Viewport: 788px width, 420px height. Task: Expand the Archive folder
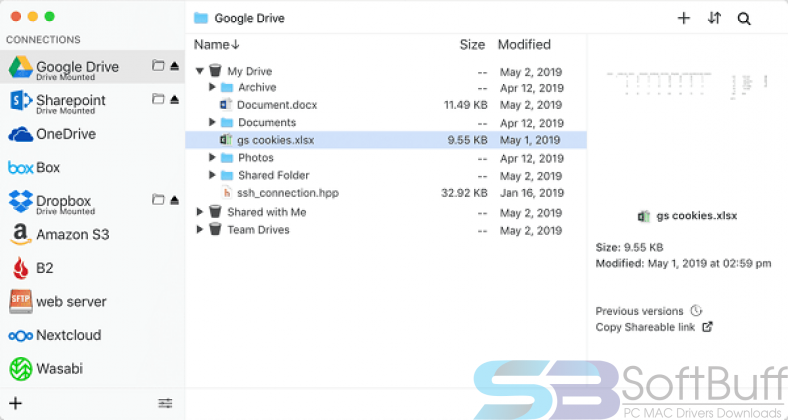212,87
